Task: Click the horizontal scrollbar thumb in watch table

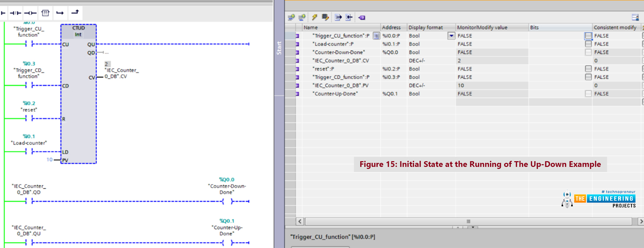Action: 468,221
